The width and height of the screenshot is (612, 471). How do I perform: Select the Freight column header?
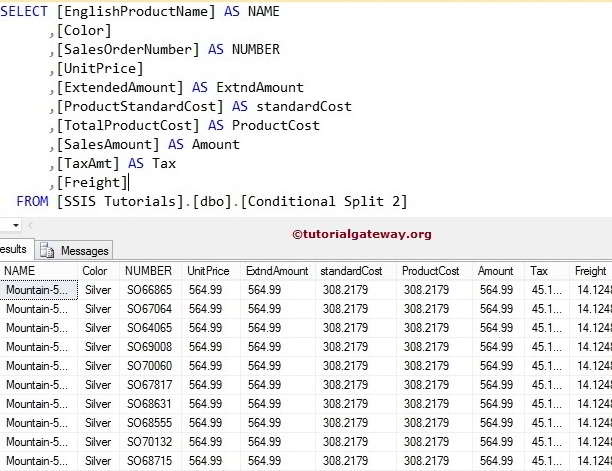591,271
